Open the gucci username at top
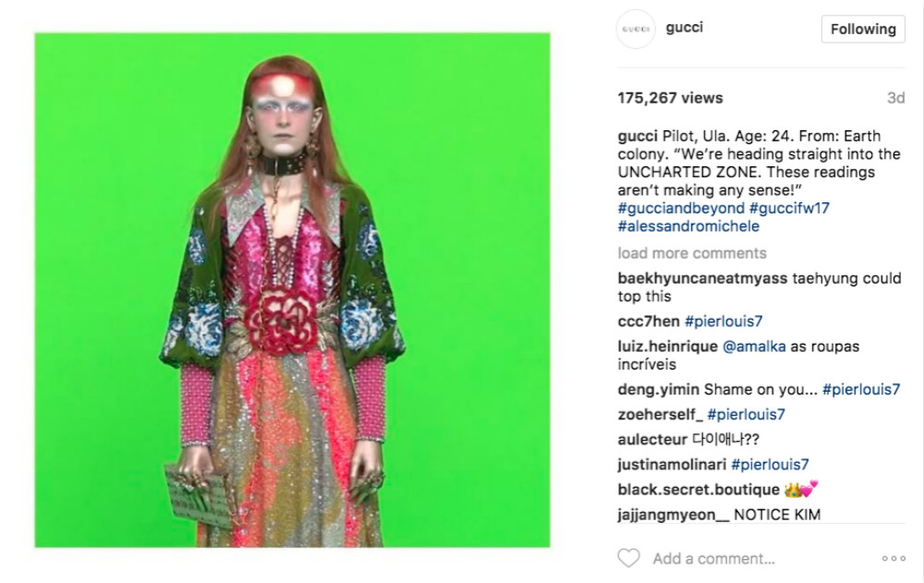 pos(684,28)
